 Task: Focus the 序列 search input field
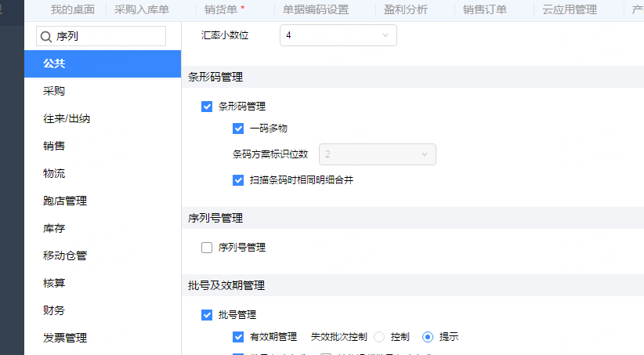tap(101, 36)
